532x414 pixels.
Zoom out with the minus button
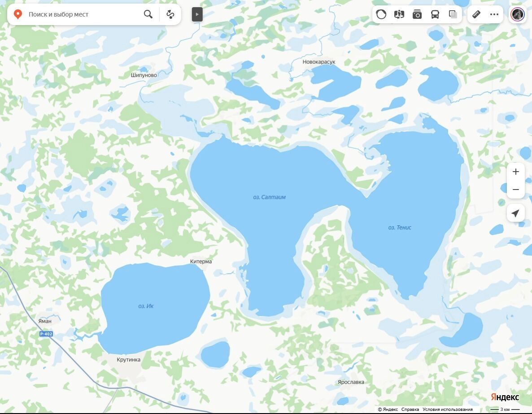(x=516, y=190)
